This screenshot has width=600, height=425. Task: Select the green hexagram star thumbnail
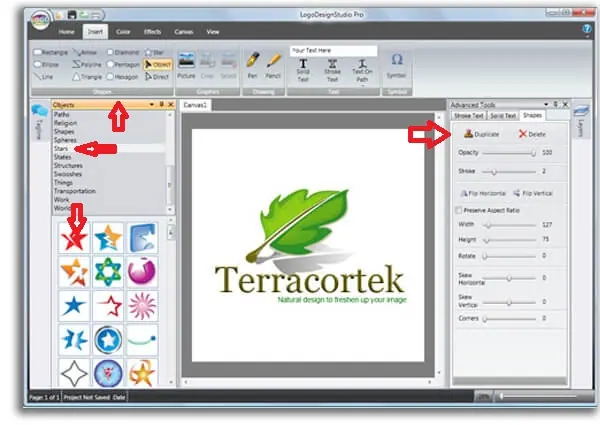(108, 272)
